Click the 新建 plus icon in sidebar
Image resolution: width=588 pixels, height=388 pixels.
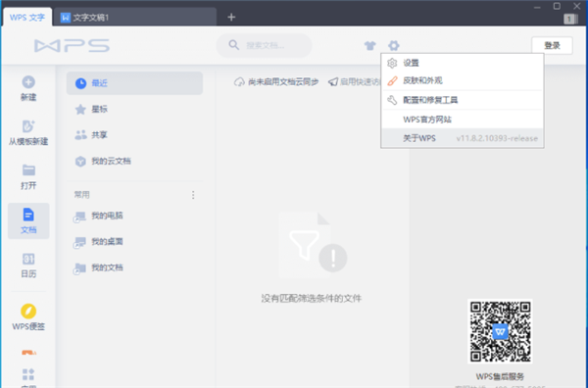tap(28, 82)
